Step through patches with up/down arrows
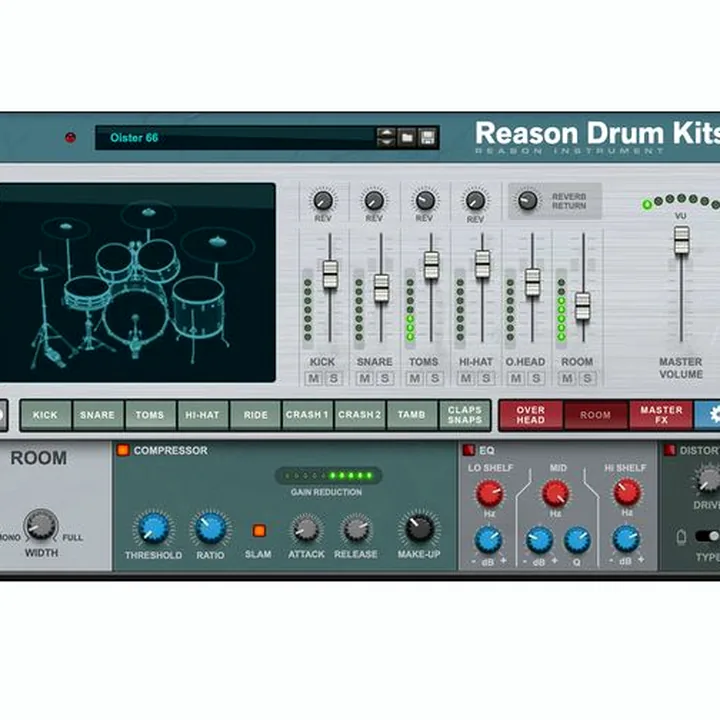Viewport: 720px width, 720px height. pos(386,137)
